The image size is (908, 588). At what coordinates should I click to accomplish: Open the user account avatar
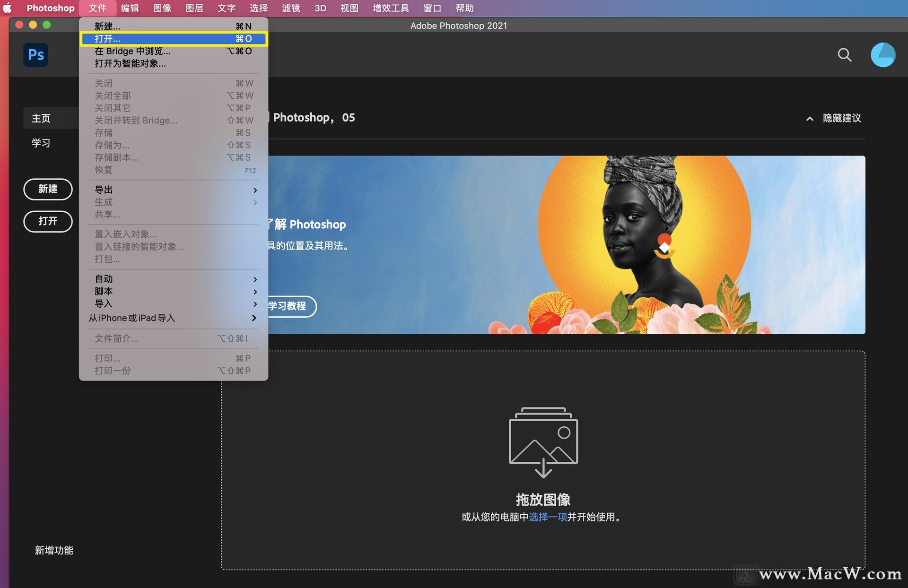coord(883,55)
